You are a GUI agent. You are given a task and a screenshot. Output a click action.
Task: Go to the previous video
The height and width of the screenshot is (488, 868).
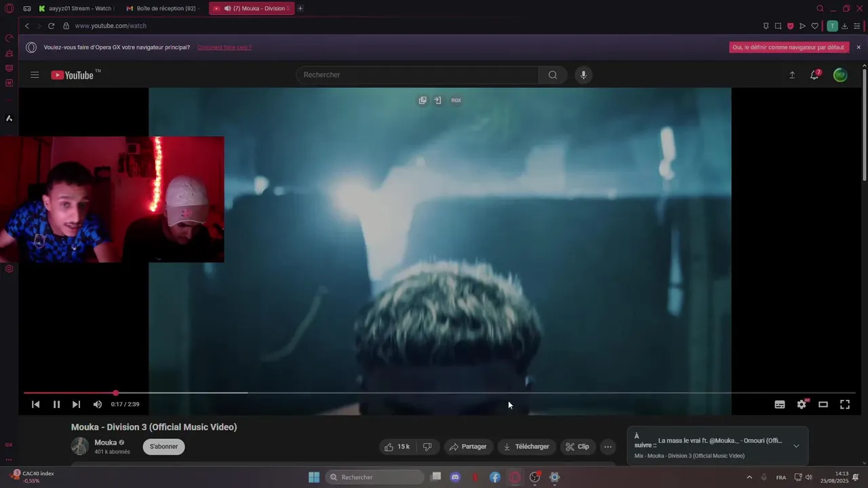(x=35, y=405)
